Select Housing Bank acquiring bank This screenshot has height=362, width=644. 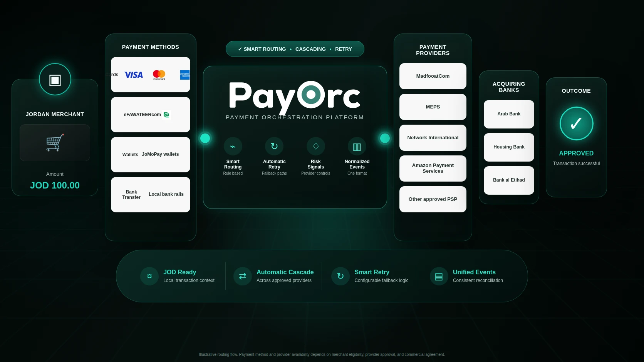pos(509,147)
